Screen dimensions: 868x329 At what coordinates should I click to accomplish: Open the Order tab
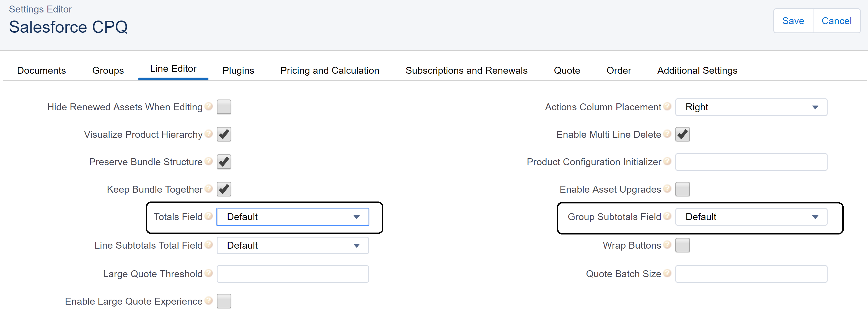pyautogui.click(x=619, y=70)
